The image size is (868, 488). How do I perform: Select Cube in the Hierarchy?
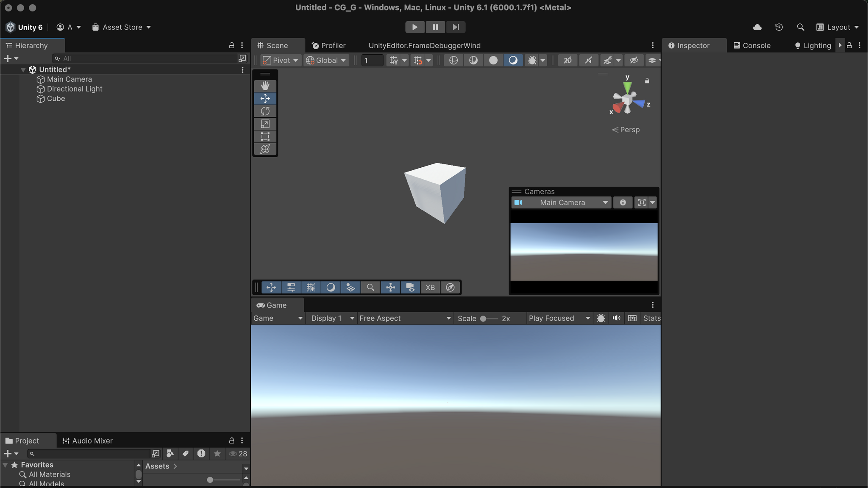pos(56,99)
